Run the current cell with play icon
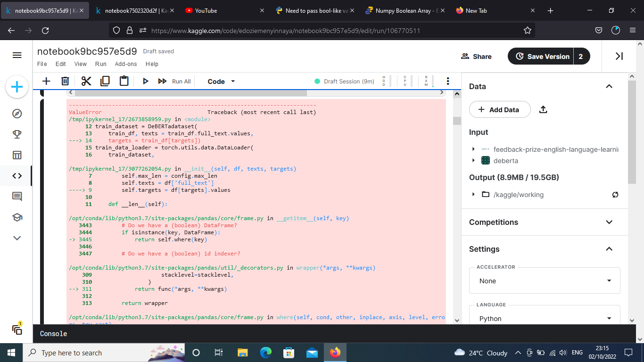 (145, 82)
